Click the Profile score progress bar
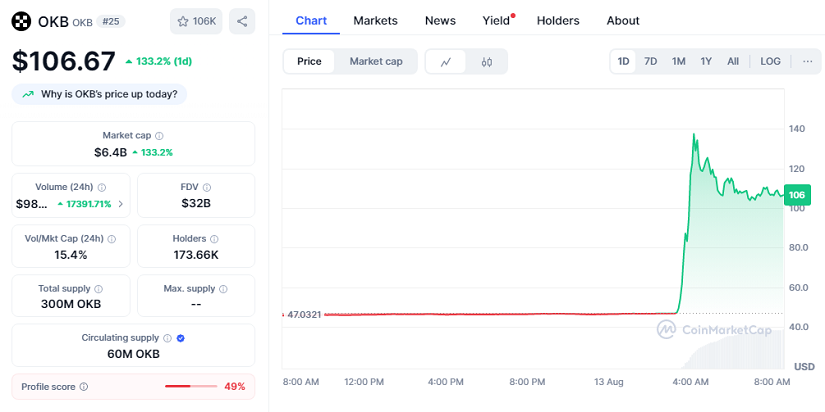Screen dimensions: 825x412 click(x=190, y=387)
